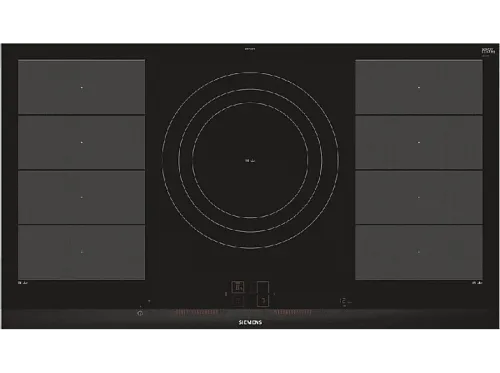Select the bottom-left rectangular cooking zone
Viewport: 500px width, 373px height.
click(82, 252)
